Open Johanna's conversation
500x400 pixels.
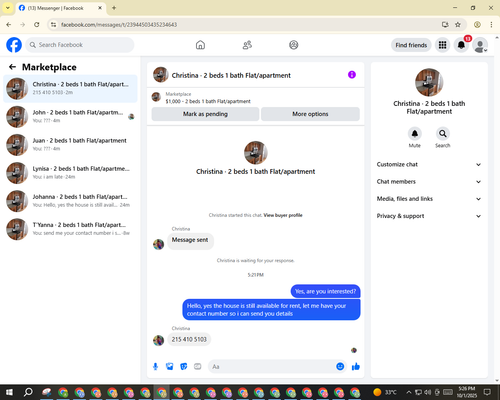coord(70,201)
